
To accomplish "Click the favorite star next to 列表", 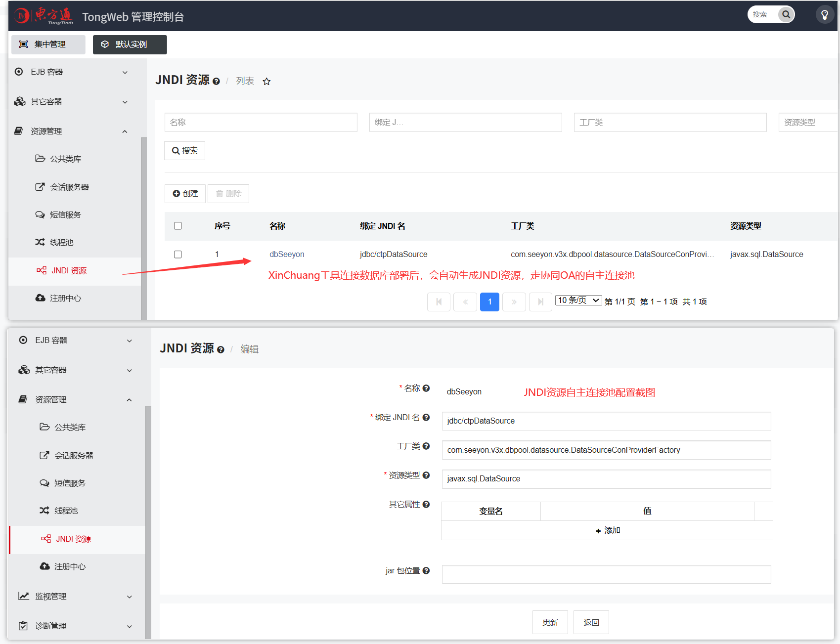I will [x=266, y=82].
